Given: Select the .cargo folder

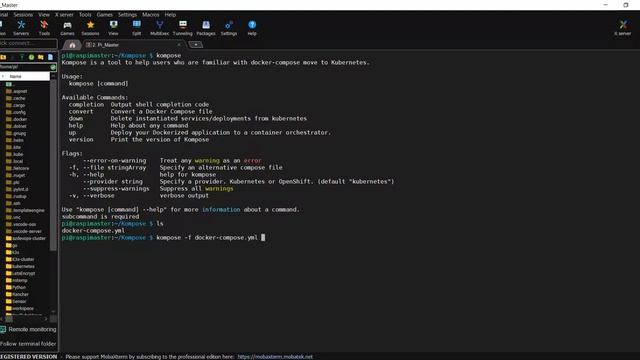Looking at the screenshot, I should 16,105.
